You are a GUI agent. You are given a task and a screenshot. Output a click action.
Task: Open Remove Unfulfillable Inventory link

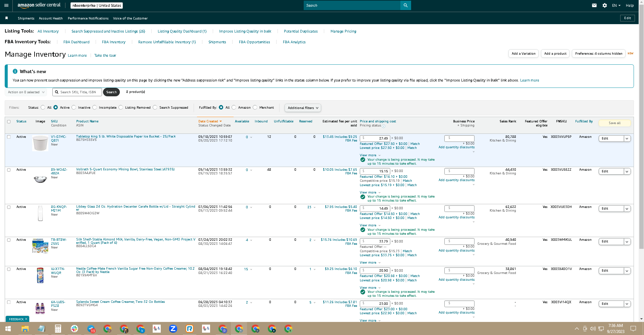click(x=167, y=42)
